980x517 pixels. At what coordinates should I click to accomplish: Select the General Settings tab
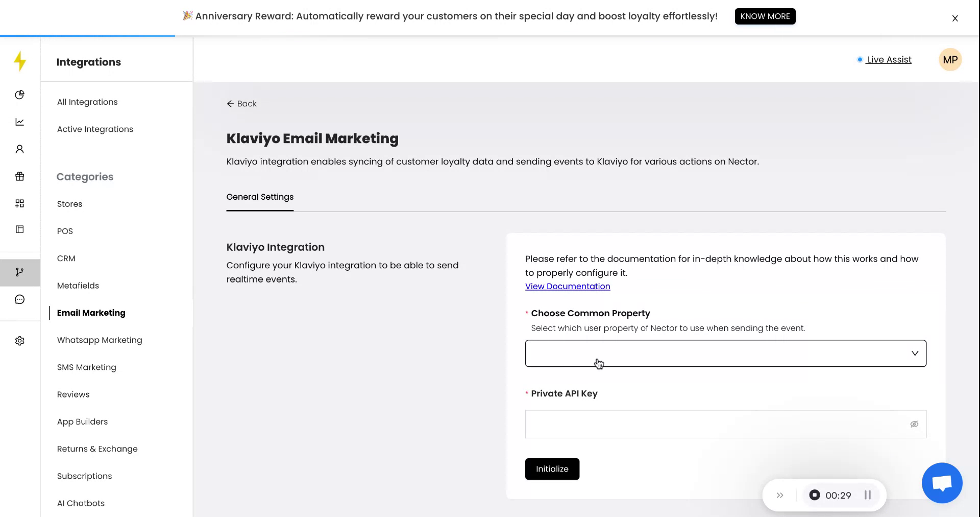pyautogui.click(x=260, y=197)
